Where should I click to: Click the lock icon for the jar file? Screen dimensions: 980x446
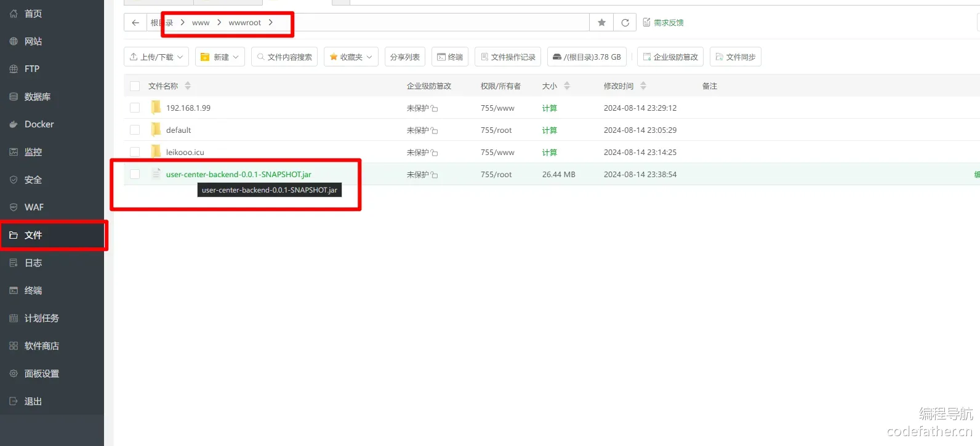(434, 175)
